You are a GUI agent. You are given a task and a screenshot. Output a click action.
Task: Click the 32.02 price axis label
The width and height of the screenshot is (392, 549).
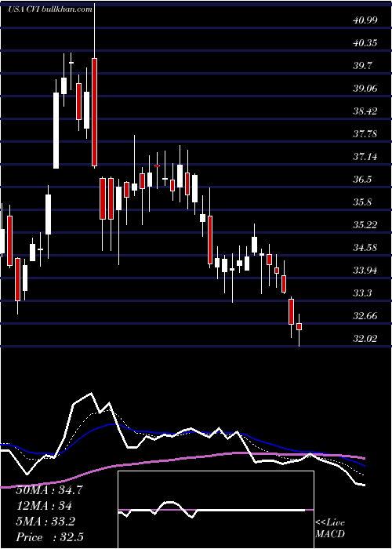365,339
